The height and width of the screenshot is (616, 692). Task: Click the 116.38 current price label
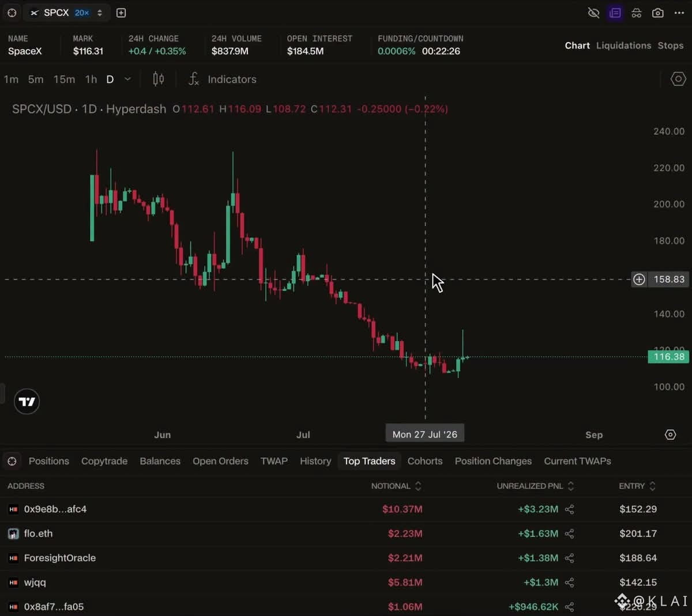tap(669, 357)
